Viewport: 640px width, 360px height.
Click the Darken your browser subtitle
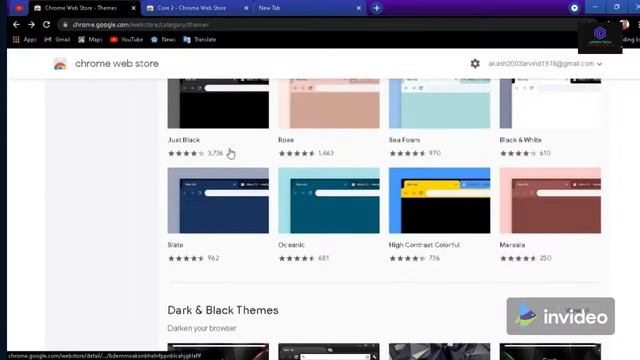tap(202, 328)
